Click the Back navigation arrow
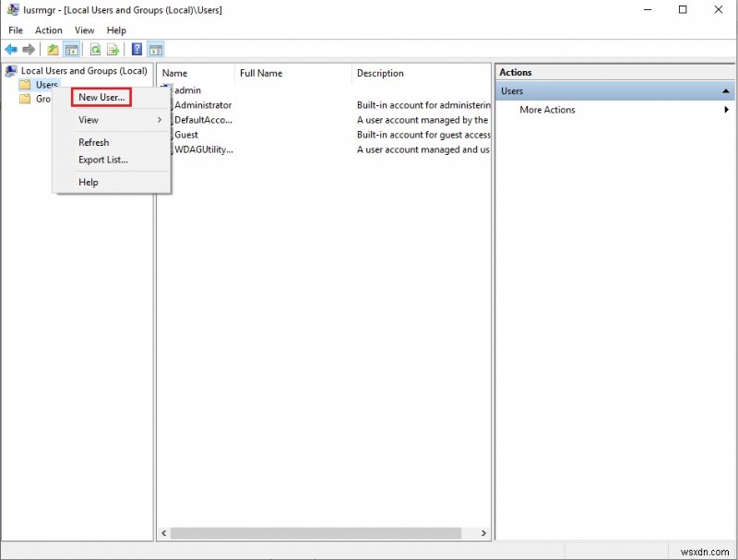The width and height of the screenshot is (738, 560). pyautogui.click(x=10, y=49)
